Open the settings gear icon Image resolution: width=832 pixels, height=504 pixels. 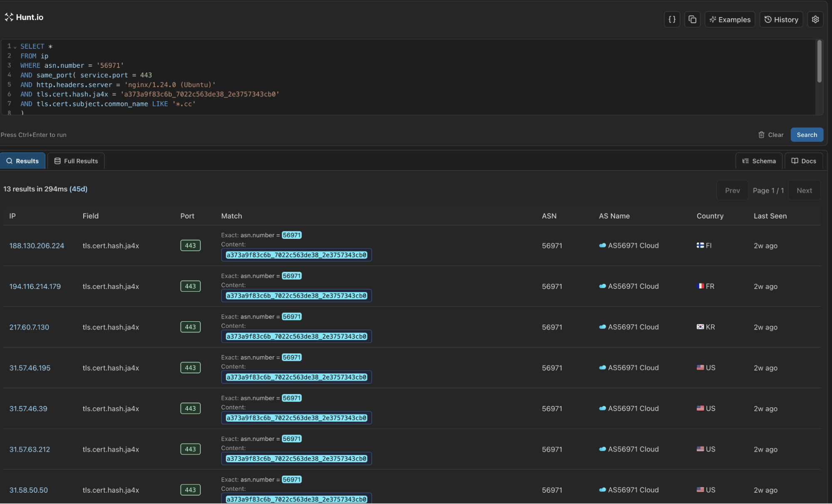point(815,19)
